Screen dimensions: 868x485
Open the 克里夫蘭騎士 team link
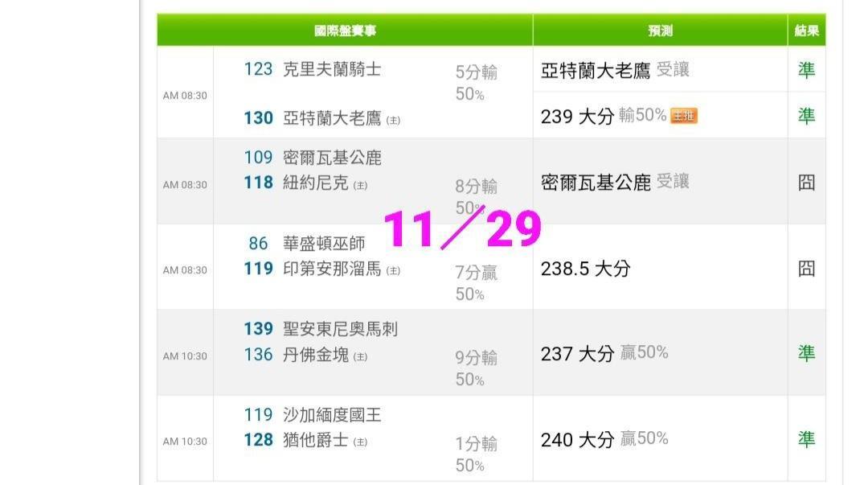332,70
